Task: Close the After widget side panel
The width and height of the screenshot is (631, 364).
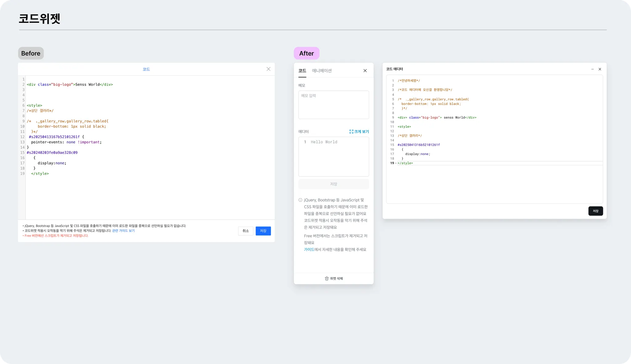Action: click(365, 71)
